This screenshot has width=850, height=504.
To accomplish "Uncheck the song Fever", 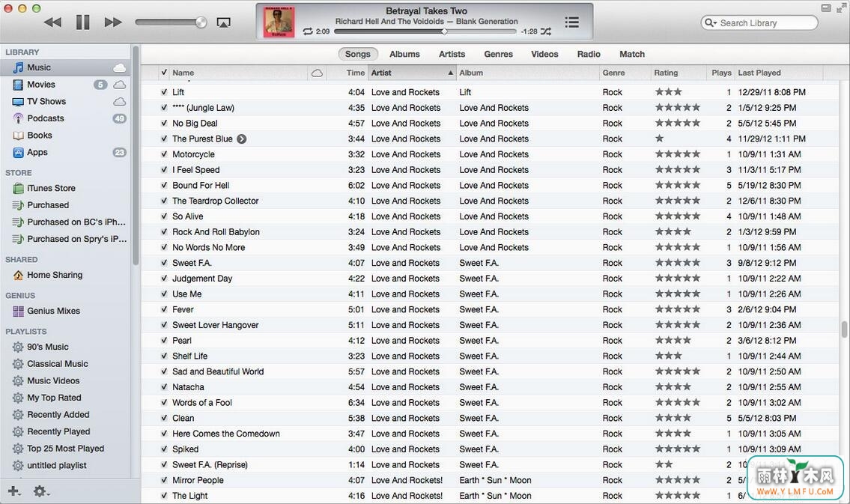I will [x=164, y=309].
